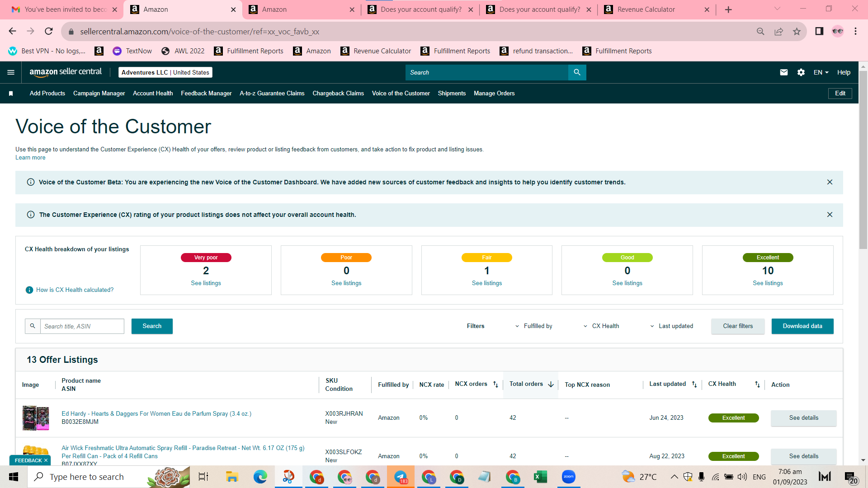Open the Learn more link

pyautogui.click(x=30, y=158)
